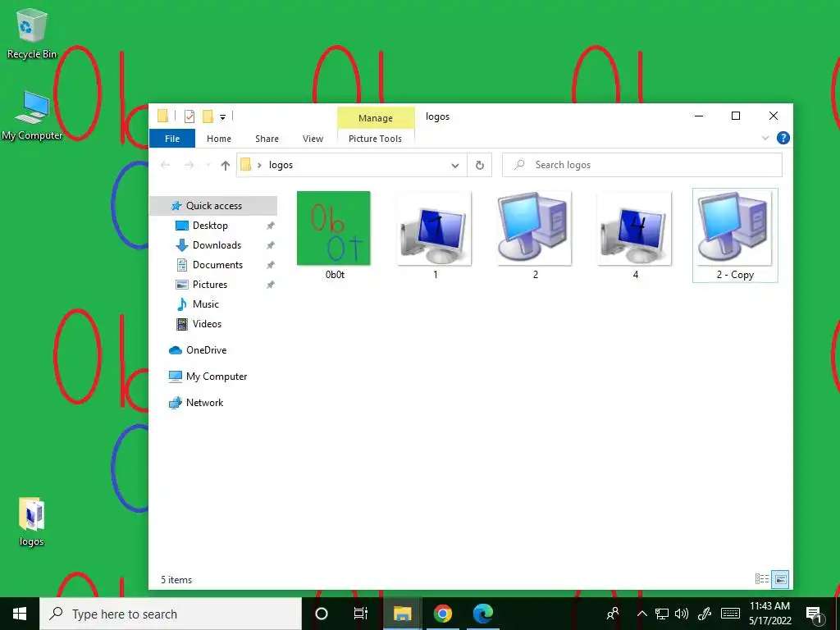840x630 pixels.
Task: Open the File menu
Action: tap(172, 139)
